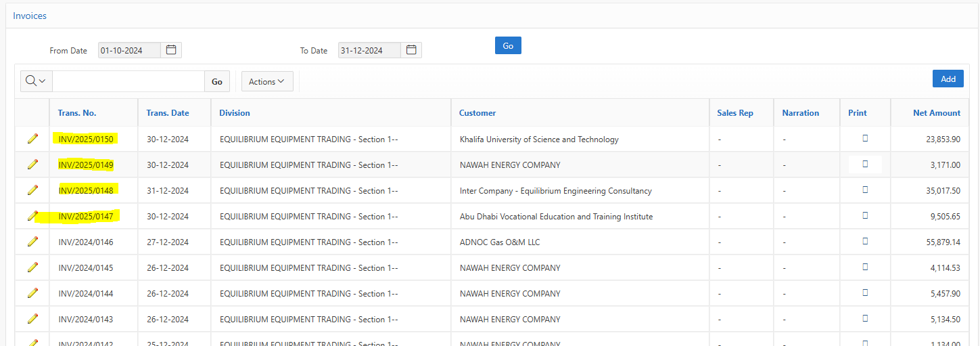Click the Trans. Date column header
The width and height of the screenshot is (980, 346).
(x=168, y=113)
